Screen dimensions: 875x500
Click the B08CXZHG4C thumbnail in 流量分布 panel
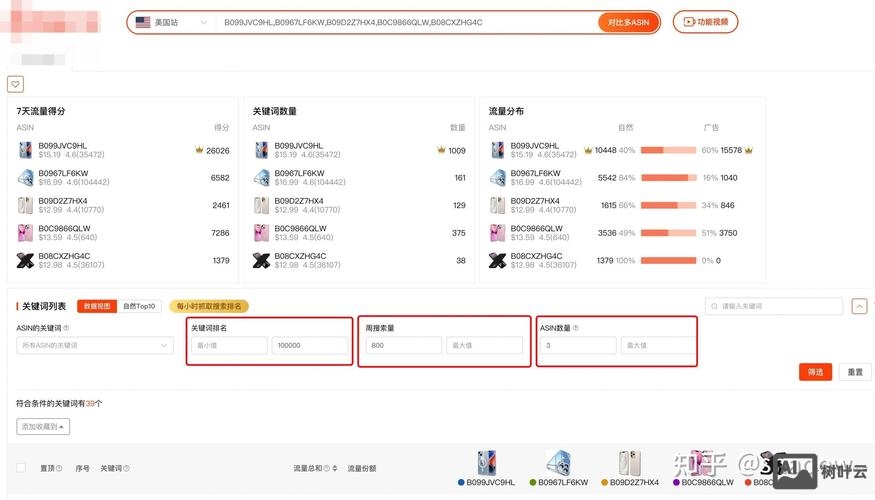click(x=497, y=260)
